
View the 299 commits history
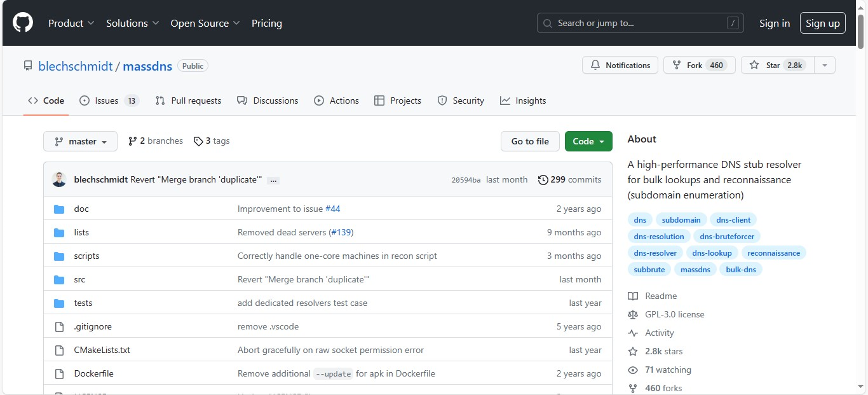pyautogui.click(x=569, y=180)
